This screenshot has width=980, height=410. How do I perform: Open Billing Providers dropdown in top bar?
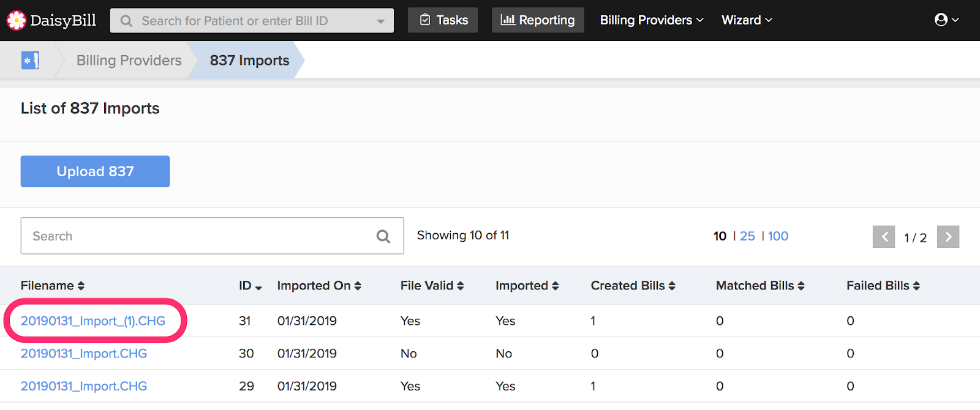coord(652,20)
